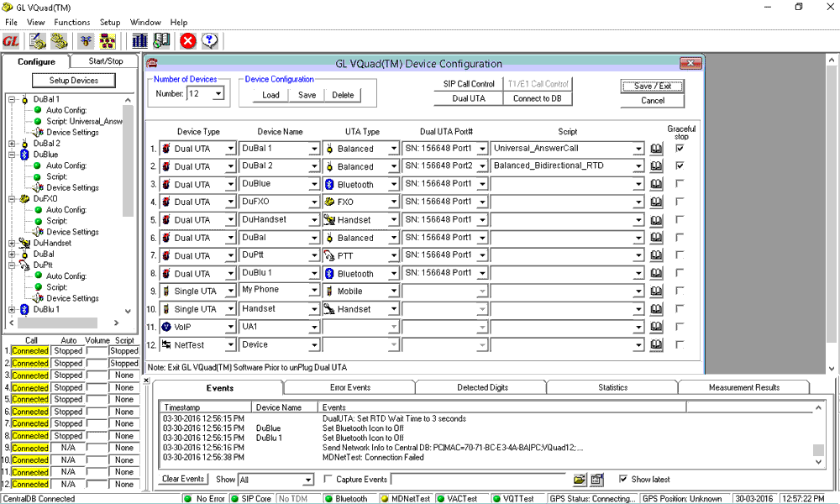Image resolution: width=840 pixels, height=504 pixels.
Task: Open the blue bar chart toolbar icon
Action: click(x=139, y=40)
